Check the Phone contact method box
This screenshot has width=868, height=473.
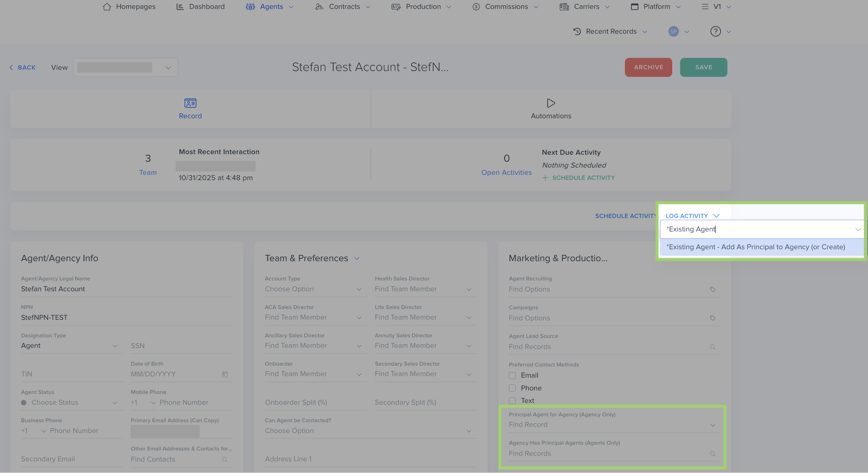(512, 388)
